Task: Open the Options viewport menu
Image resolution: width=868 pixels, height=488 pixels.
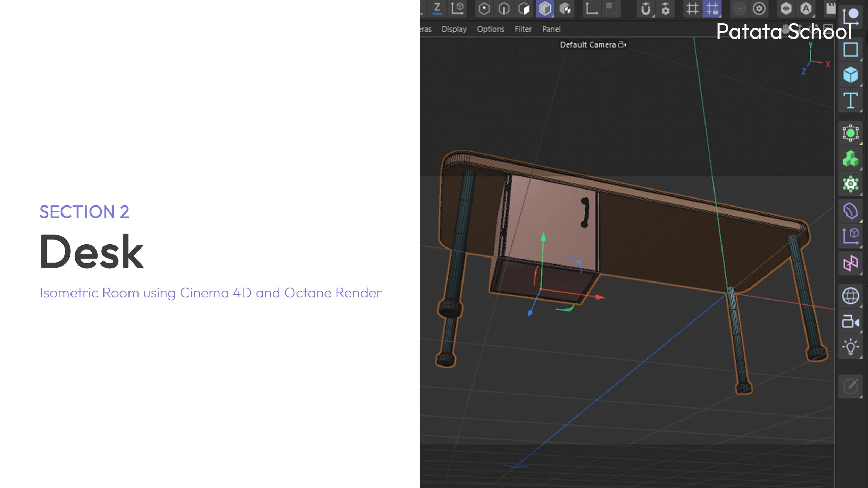Action: (x=490, y=29)
